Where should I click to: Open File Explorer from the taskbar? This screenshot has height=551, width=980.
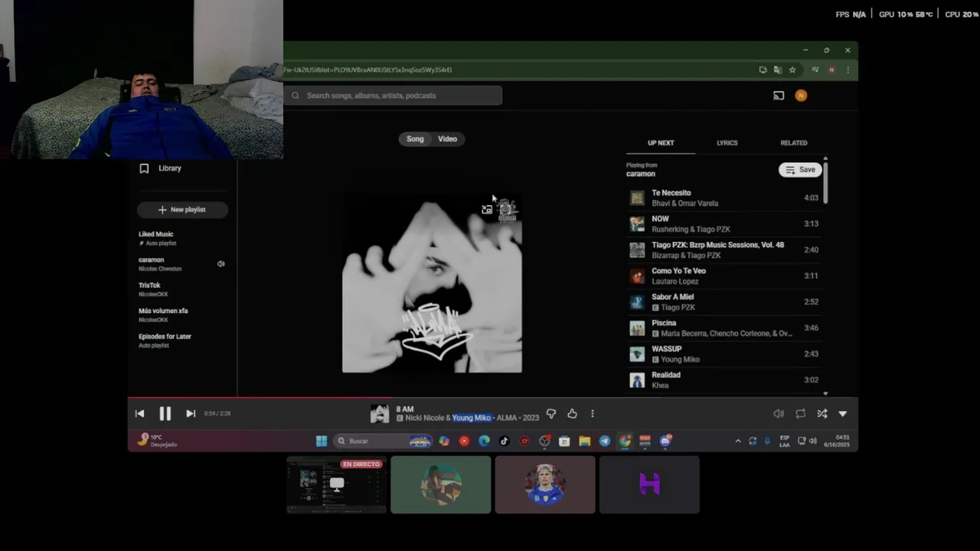coord(584,441)
